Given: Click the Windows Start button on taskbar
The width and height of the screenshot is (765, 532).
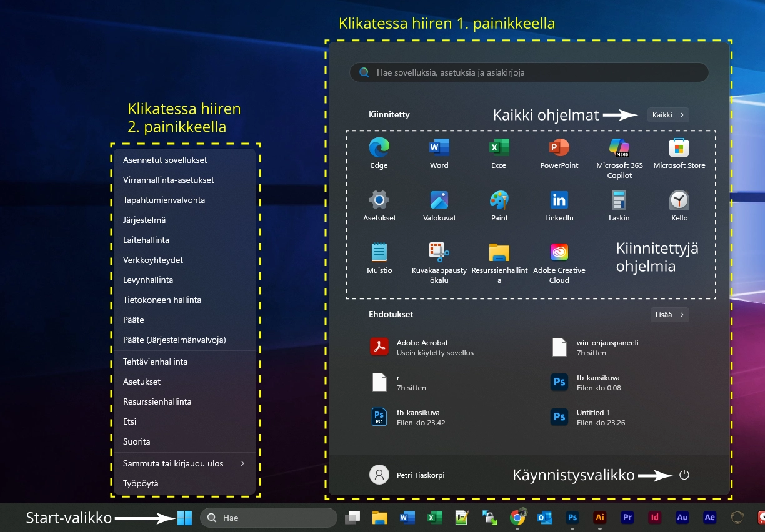Looking at the screenshot, I should click(x=184, y=518).
